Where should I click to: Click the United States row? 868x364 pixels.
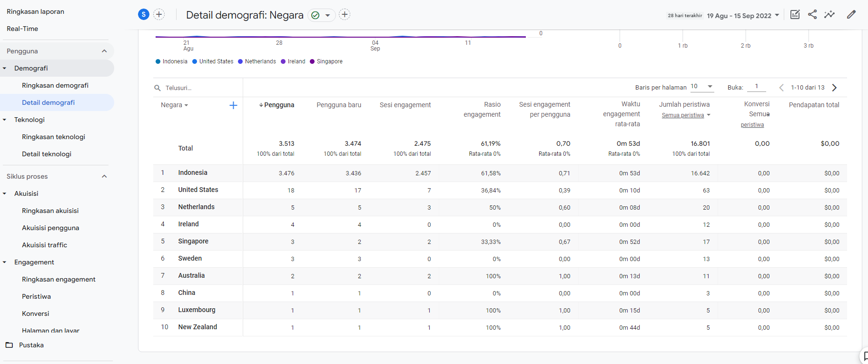click(500, 190)
